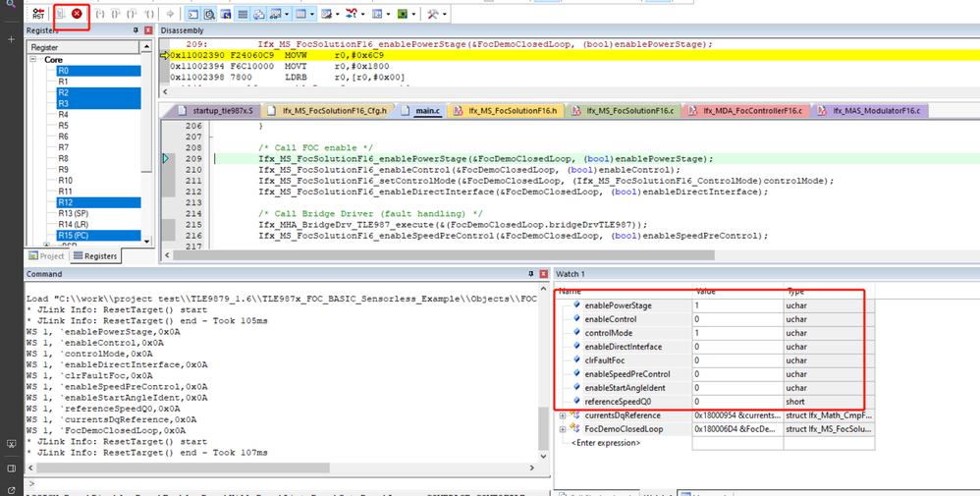The height and width of the screenshot is (496, 980).
Task: Select register R0 in the list
Action: pyautogui.click(x=98, y=71)
